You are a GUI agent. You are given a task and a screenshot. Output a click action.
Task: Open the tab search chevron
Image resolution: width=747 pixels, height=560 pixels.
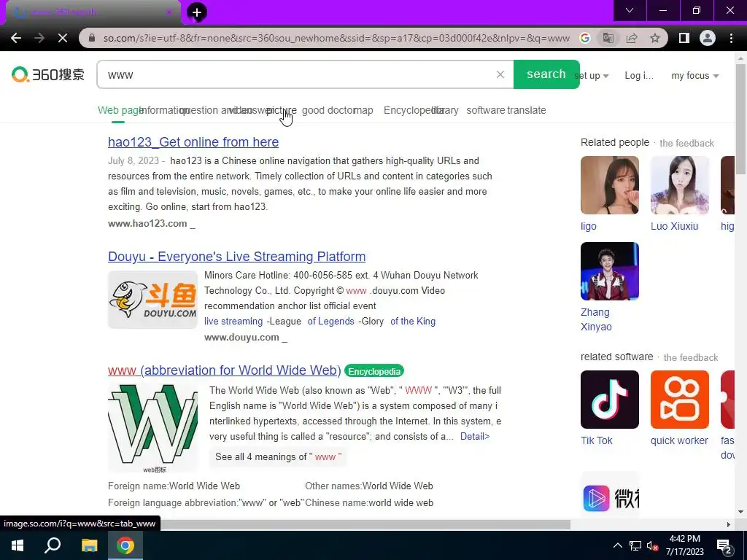pos(630,10)
